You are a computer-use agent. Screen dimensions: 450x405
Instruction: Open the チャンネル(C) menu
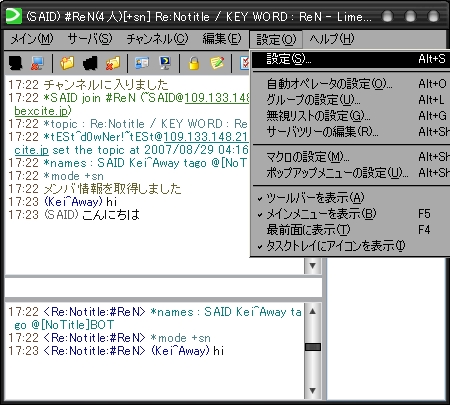tap(157, 39)
